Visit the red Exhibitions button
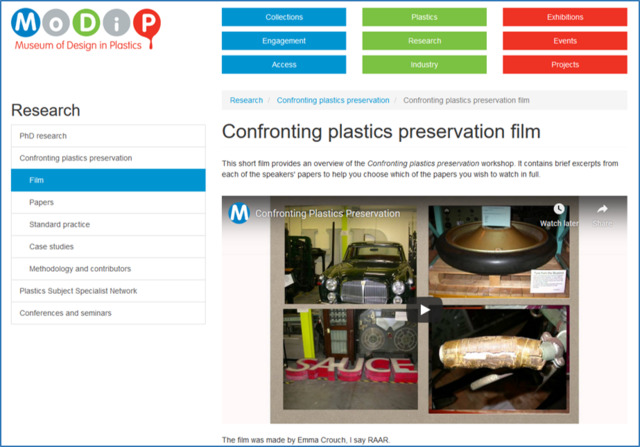This screenshot has height=447, width=640. coord(565,17)
